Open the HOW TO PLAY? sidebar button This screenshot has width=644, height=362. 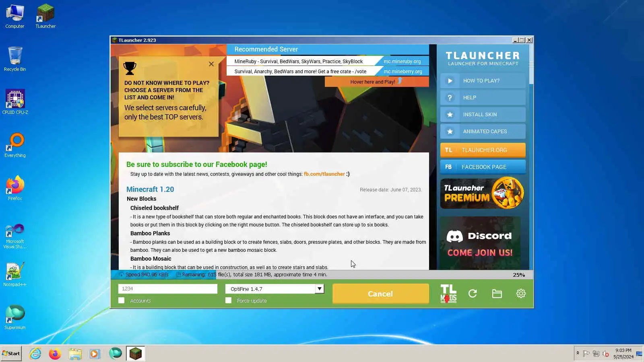point(483,81)
